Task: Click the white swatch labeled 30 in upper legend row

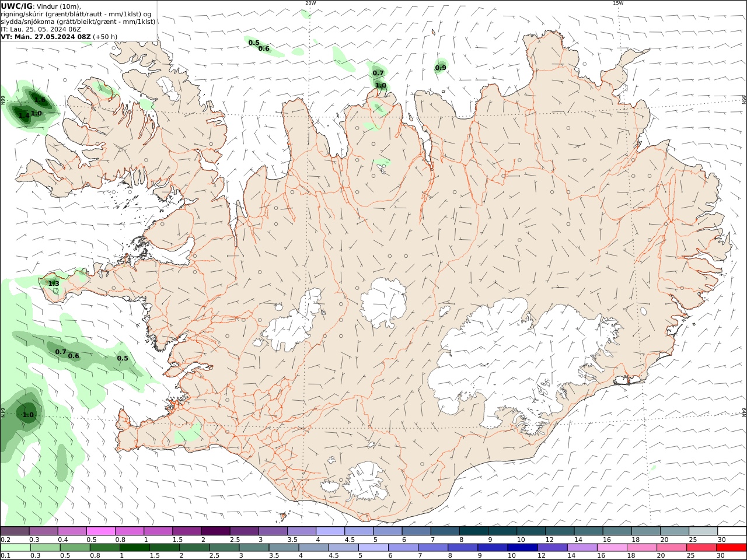Action: click(x=732, y=531)
